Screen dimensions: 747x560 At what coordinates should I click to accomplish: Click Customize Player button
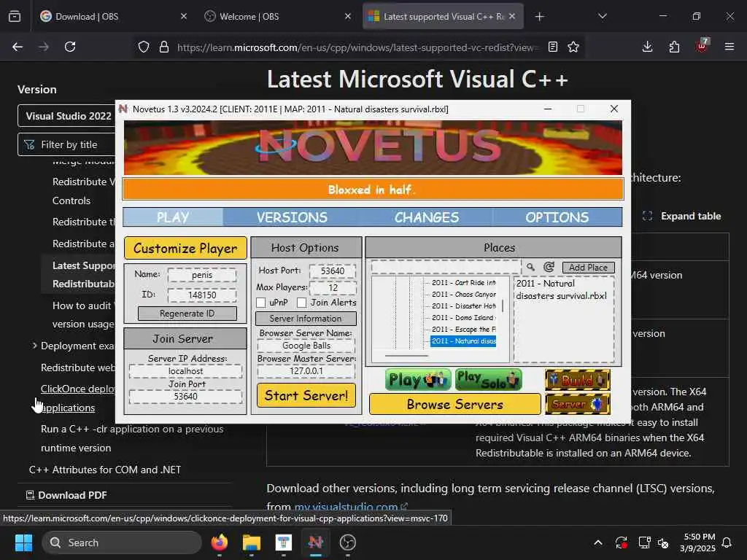[x=185, y=248]
